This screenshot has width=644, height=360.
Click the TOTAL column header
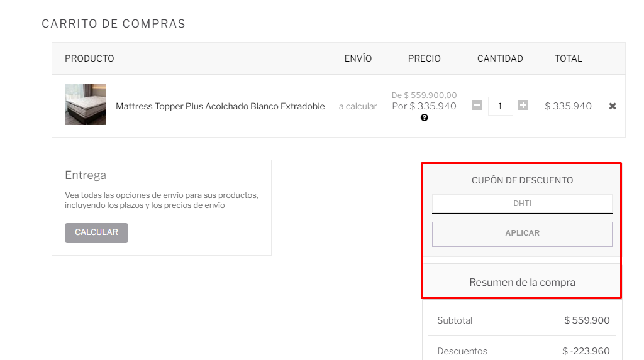[x=569, y=58]
